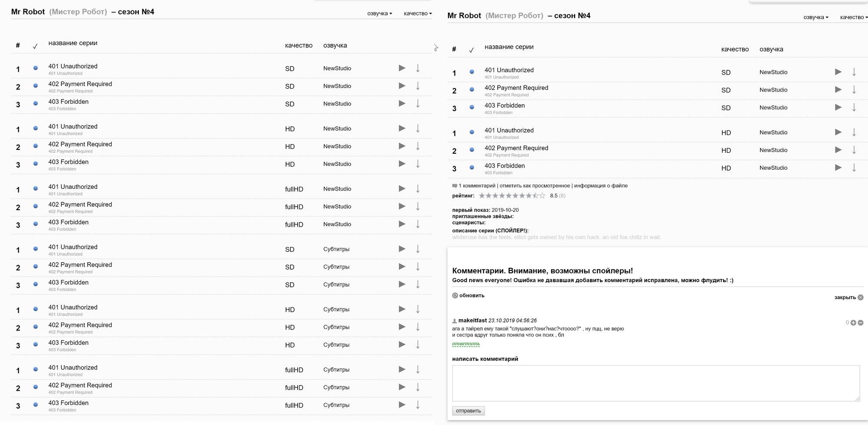Download 403 Forbidden HD NewStudio in left list
The image size is (868, 425).
tap(418, 164)
